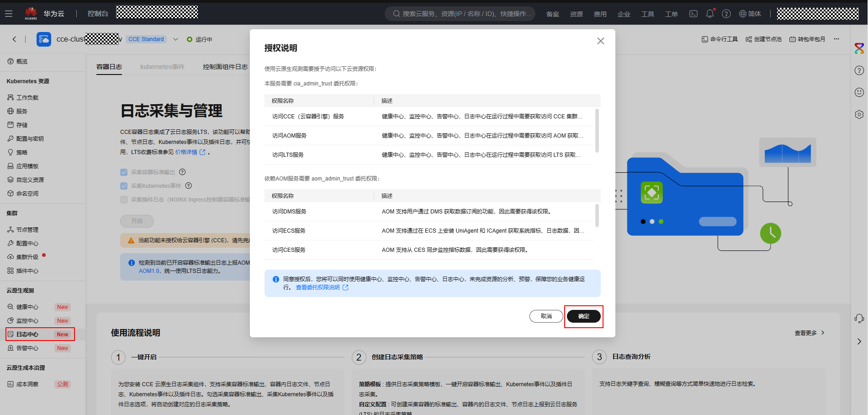The height and width of the screenshot is (415, 868).
Task: Click 查看更多 view more link
Action: pos(810,333)
